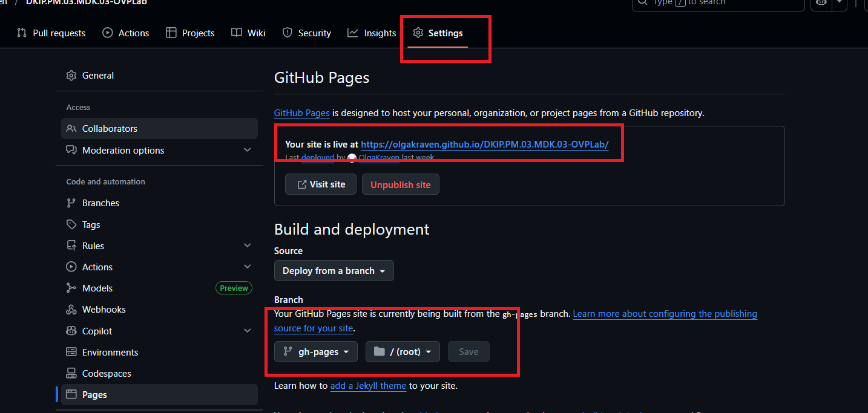Expand the Moderation options chevron

click(247, 150)
